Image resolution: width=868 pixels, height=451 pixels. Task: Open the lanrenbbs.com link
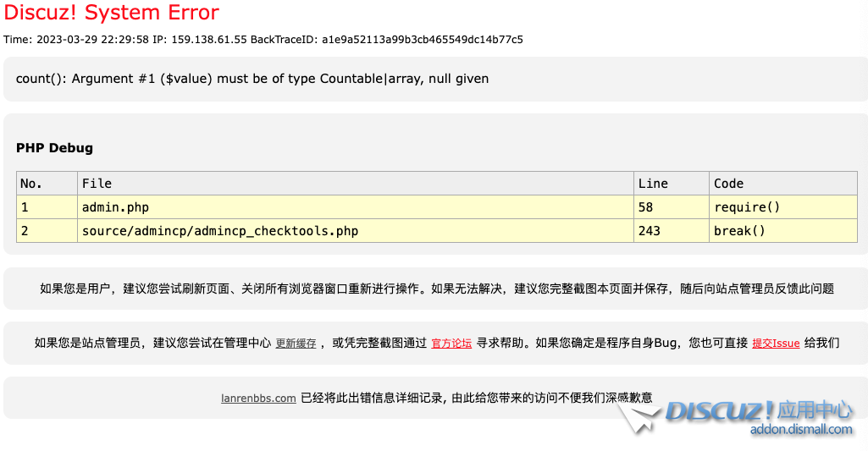tap(258, 399)
